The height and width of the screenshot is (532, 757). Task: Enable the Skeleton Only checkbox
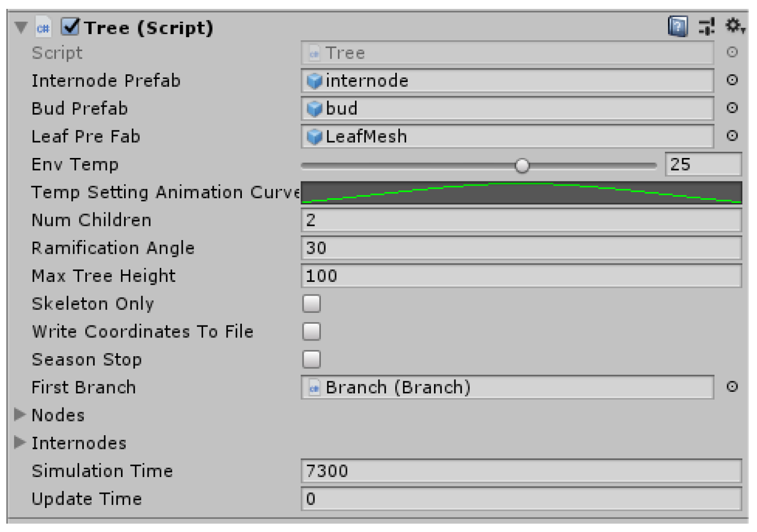[311, 304]
